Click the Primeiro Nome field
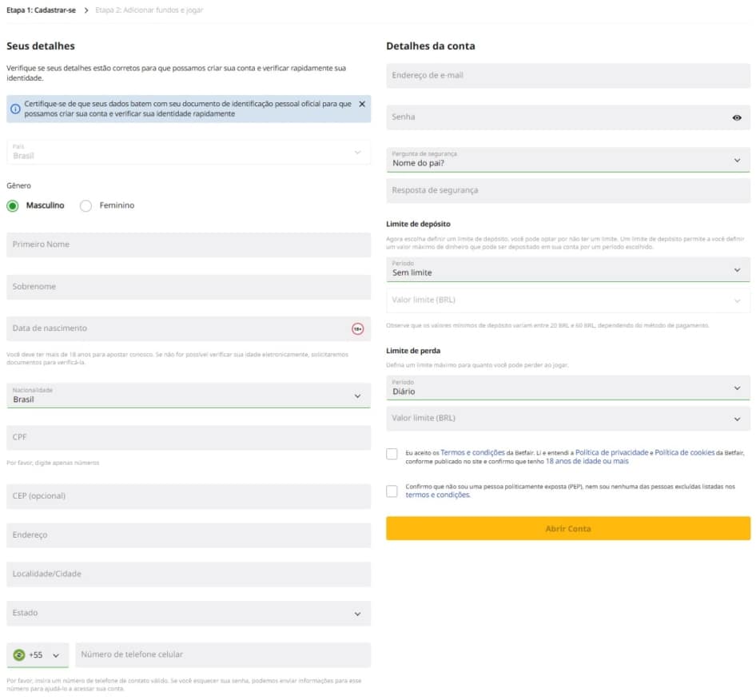The height and width of the screenshot is (700, 756). point(189,245)
